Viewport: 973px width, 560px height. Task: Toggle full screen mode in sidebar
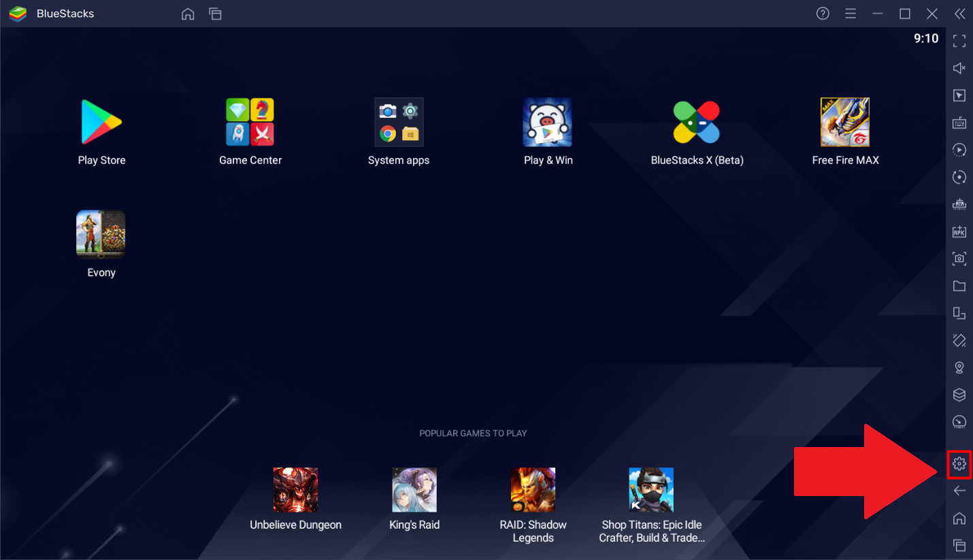(959, 41)
